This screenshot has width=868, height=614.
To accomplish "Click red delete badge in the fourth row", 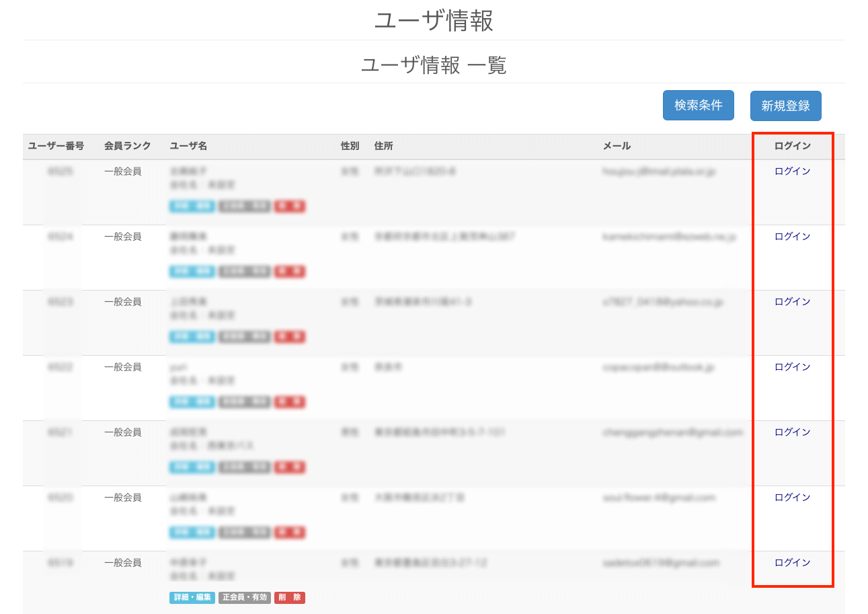I will pos(290,402).
